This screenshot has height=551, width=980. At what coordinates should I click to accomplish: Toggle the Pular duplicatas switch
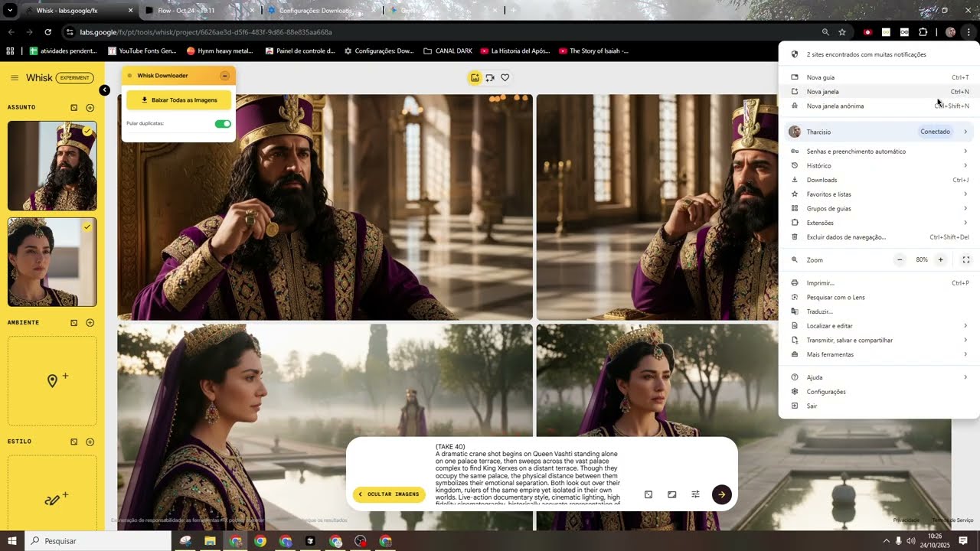[x=223, y=124]
